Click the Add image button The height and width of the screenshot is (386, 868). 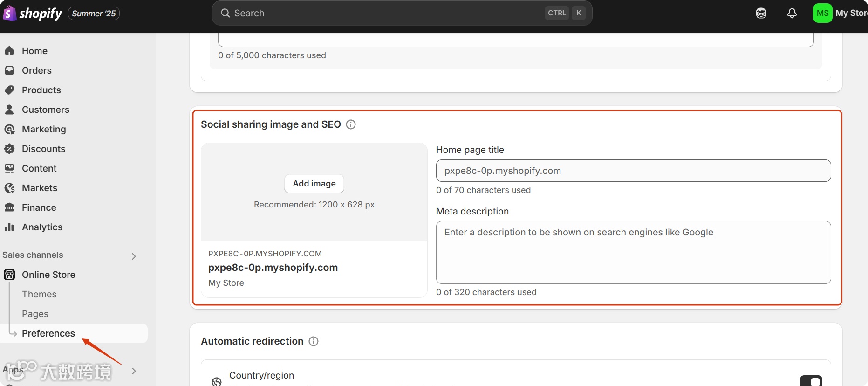coord(314,184)
